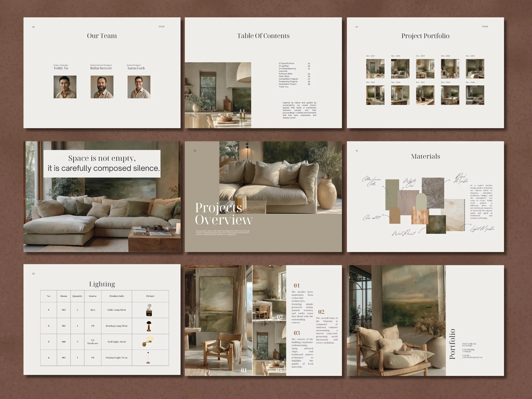
Task: Open the Dec. 2038 portfolio thumbnail
Action: (450, 95)
